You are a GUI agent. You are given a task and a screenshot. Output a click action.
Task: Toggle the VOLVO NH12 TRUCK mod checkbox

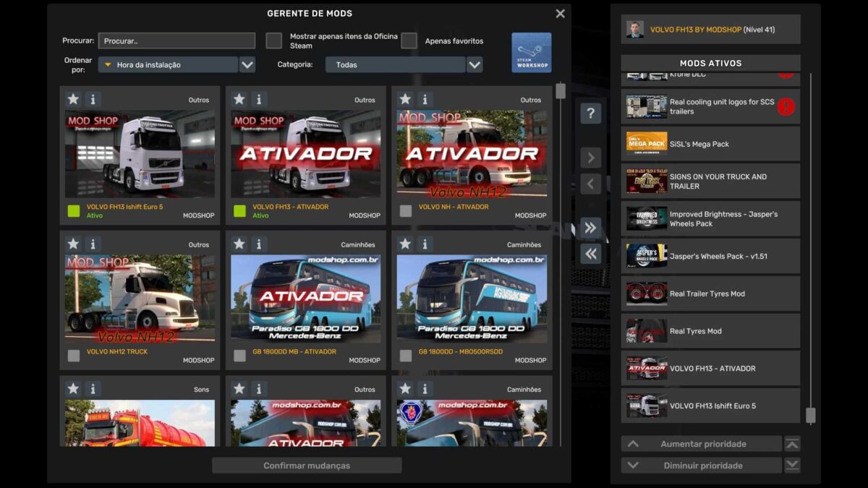pos(73,355)
